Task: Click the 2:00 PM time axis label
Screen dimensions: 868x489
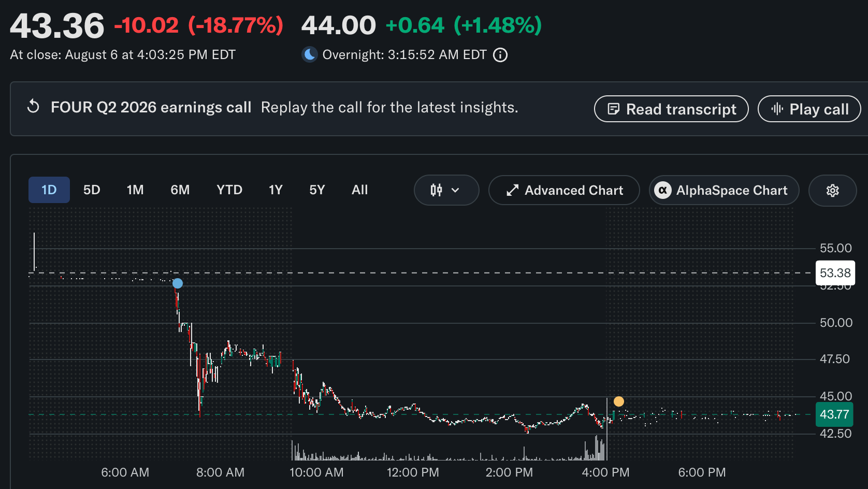Action: 509,472
